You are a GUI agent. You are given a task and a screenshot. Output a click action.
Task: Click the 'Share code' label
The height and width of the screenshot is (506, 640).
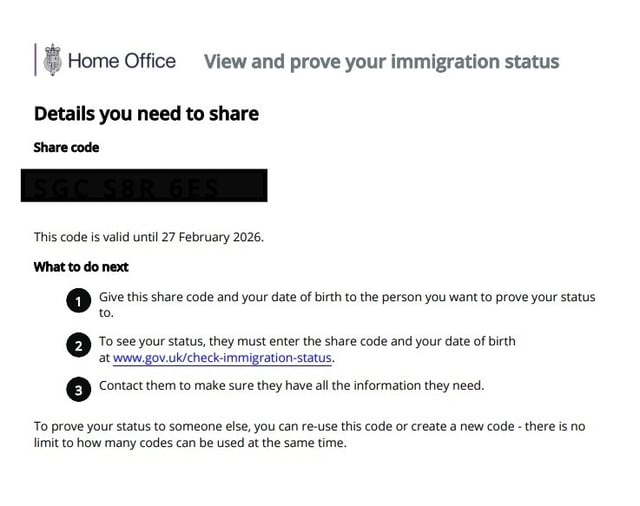point(67,148)
